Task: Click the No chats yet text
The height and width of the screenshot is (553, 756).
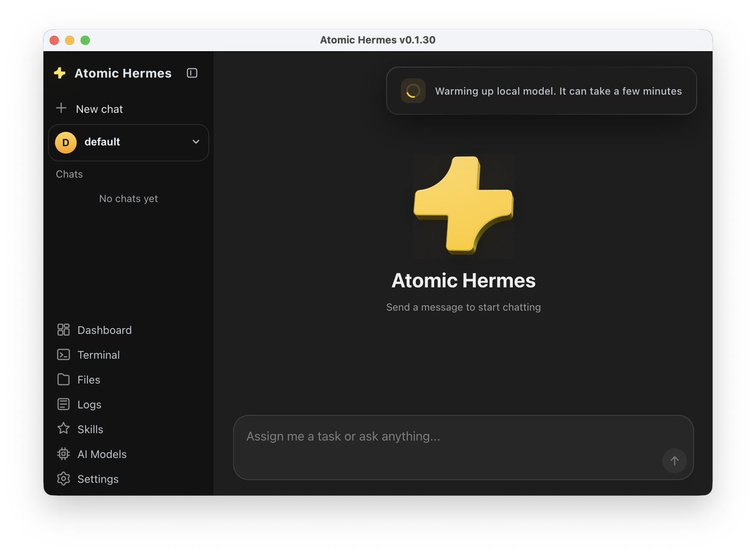Action: [129, 199]
